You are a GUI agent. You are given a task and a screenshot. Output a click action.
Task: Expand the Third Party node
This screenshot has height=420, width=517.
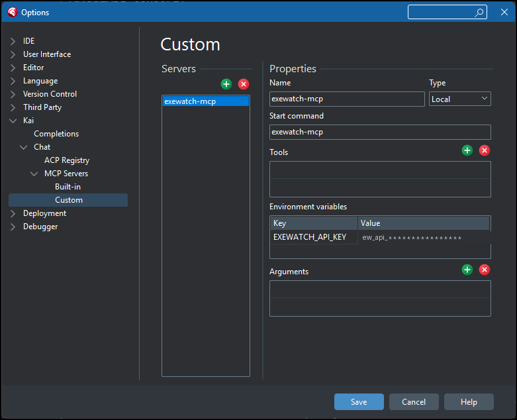pos(13,107)
